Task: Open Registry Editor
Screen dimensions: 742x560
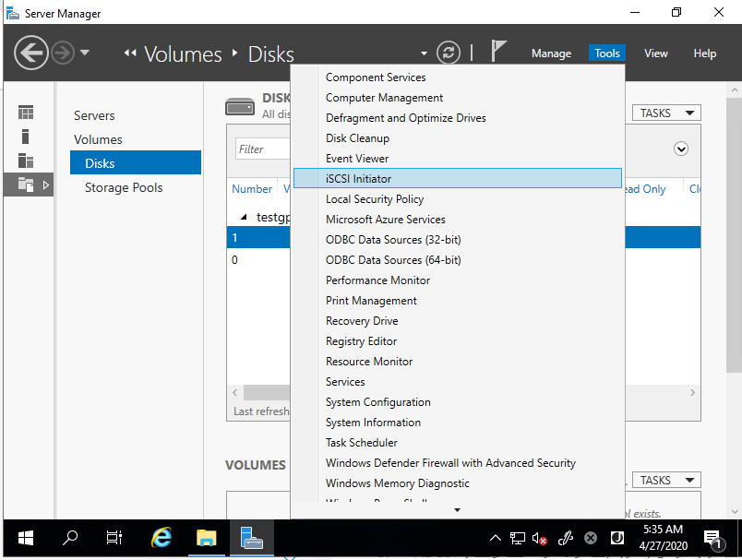Action: coord(458,341)
